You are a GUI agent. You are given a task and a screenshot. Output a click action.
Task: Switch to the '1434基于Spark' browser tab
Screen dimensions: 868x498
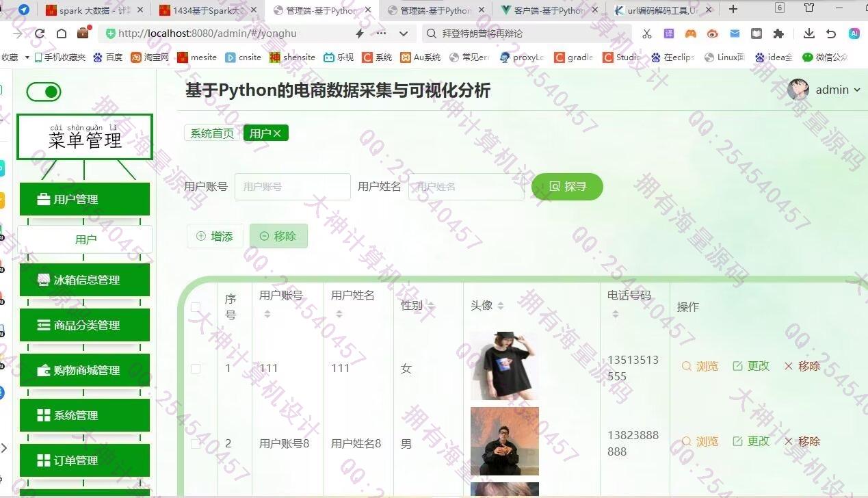click(x=207, y=10)
